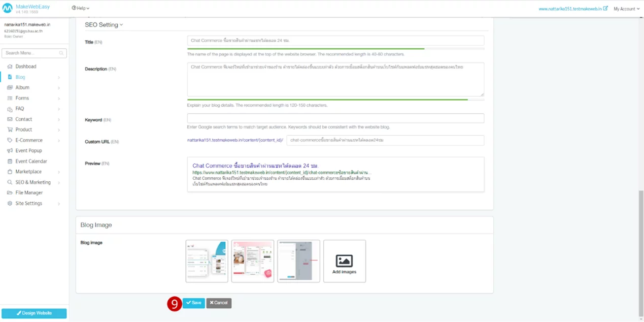Open the File Manager folder icon
The image size is (644, 322).
(x=10, y=193)
